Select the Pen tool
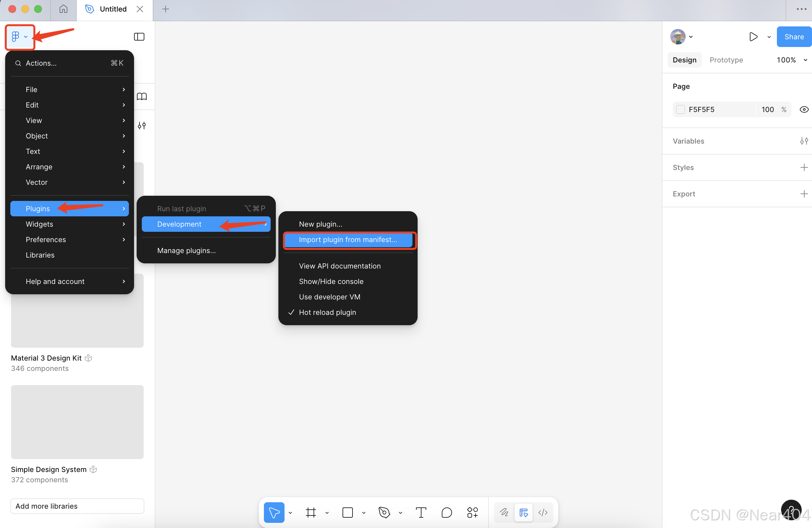 384,512
